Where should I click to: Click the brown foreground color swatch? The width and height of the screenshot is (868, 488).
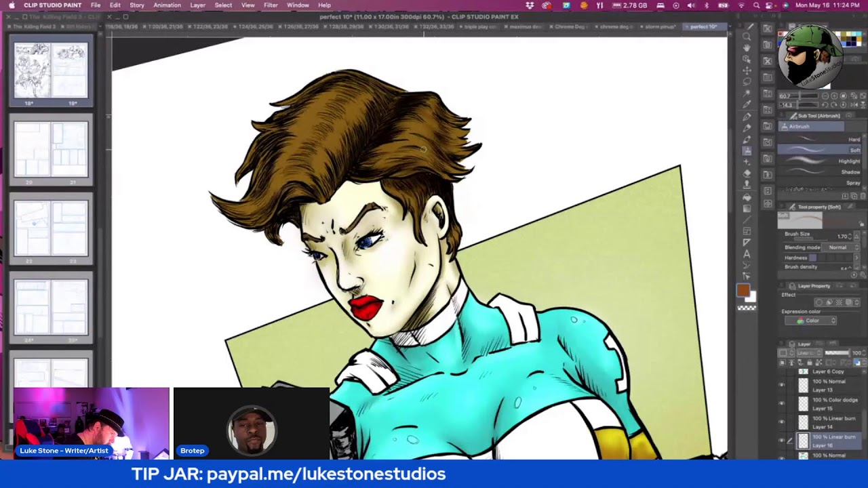coord(743,290)
